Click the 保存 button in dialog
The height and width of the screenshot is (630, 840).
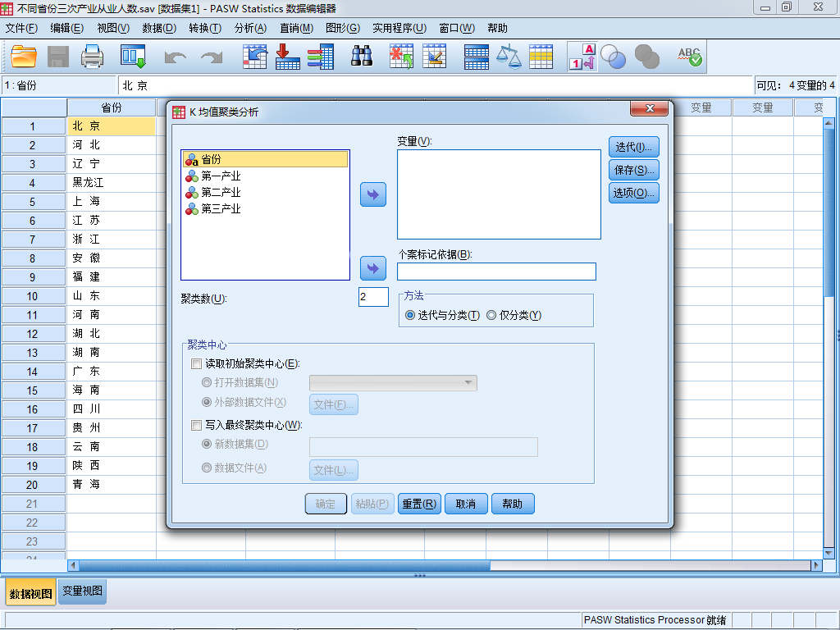click(634, 170)
